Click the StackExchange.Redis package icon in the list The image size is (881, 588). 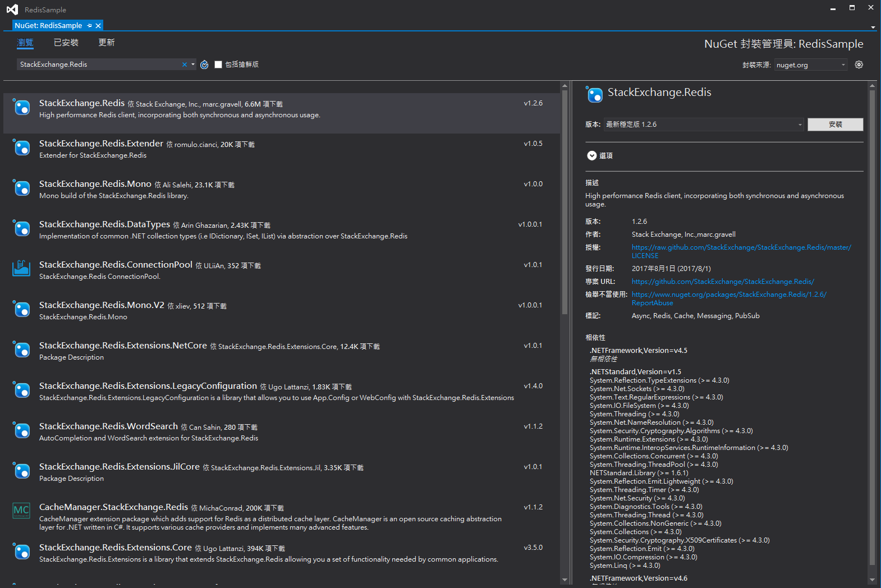point(21,107)
